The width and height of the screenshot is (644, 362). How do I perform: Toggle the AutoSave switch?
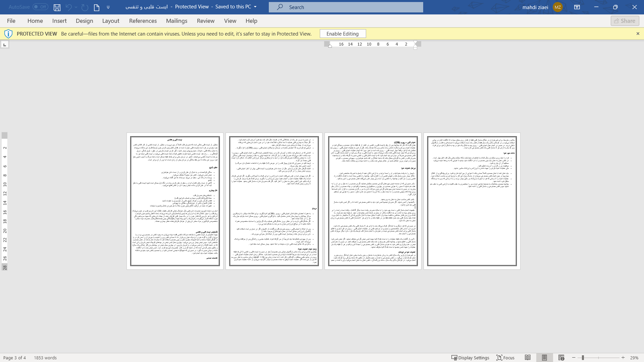point(40,7)
